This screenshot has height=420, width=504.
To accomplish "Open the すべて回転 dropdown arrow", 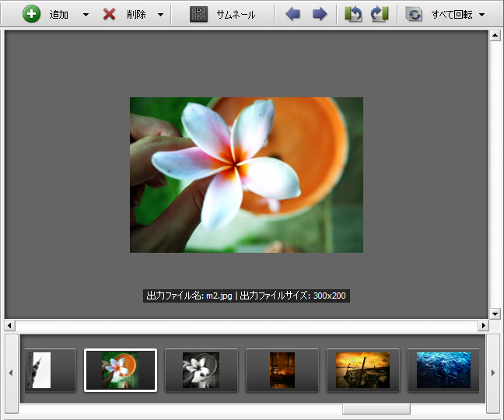I will pos(482,15).
